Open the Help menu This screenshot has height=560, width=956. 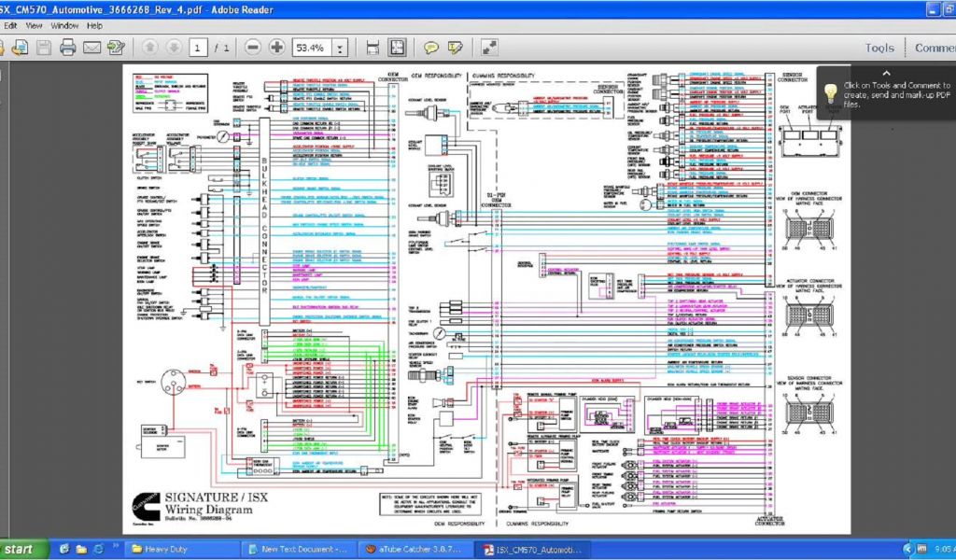tap(94, 25)
